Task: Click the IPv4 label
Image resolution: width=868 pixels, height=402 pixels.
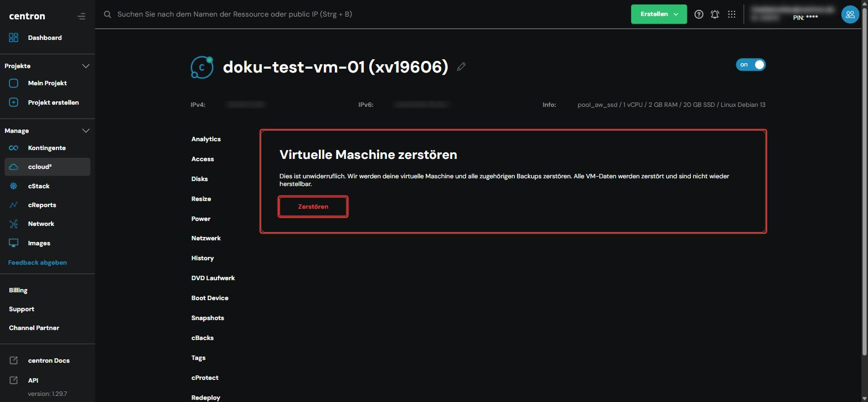Action: coord(198,105)
